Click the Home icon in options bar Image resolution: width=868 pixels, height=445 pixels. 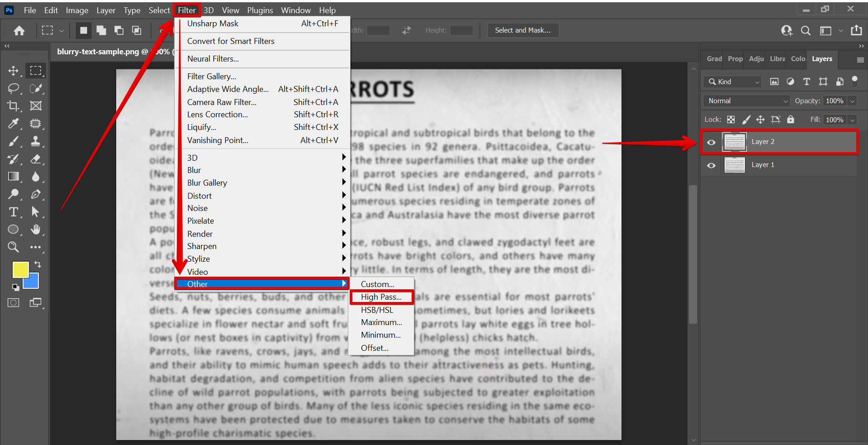[19, 30]
